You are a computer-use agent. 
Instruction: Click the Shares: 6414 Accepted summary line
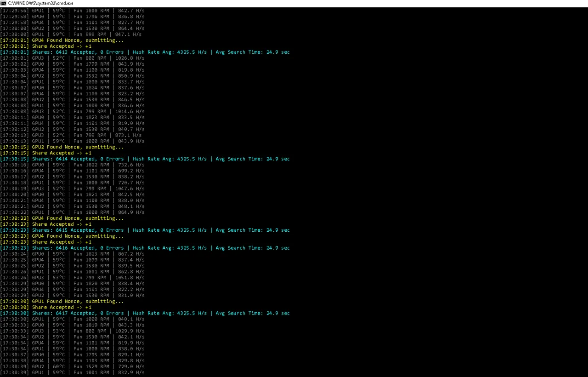coord(145,159)
